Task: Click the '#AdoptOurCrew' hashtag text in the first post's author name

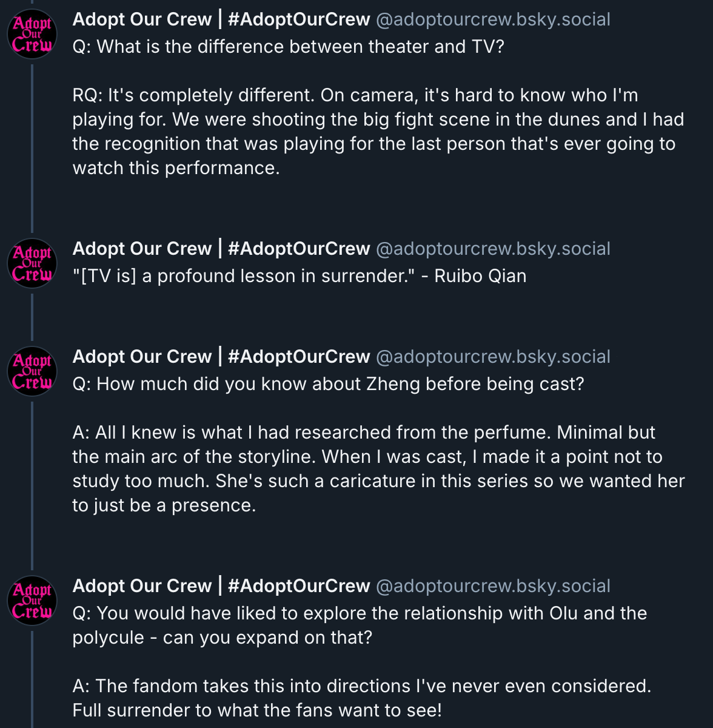Action: (299, 19)
